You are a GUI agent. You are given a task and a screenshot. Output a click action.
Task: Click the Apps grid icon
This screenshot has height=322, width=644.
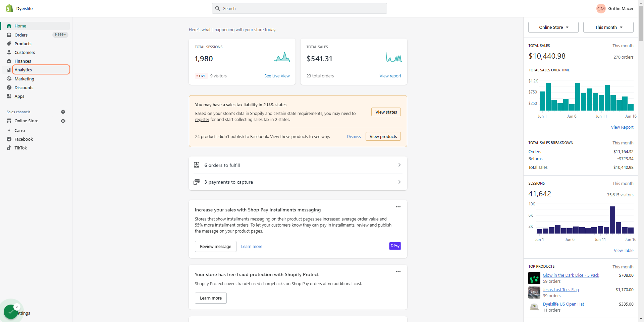[9, 96]
